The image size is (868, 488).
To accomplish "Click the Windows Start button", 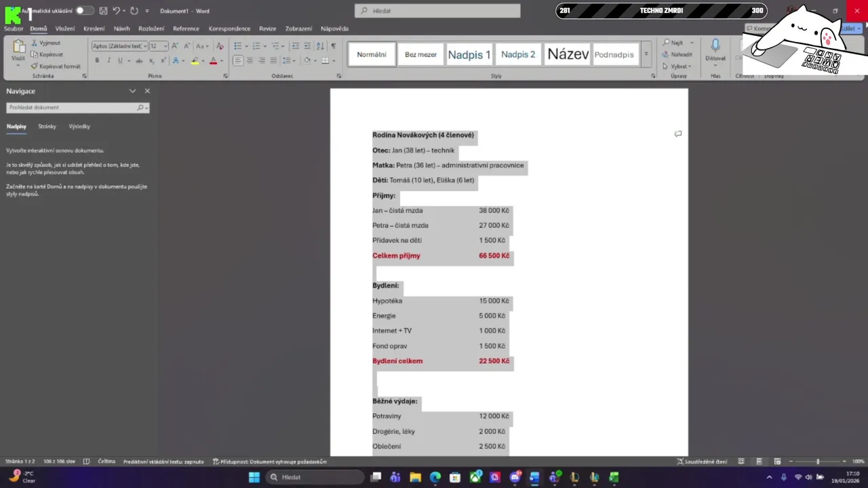I will point(254,477).
